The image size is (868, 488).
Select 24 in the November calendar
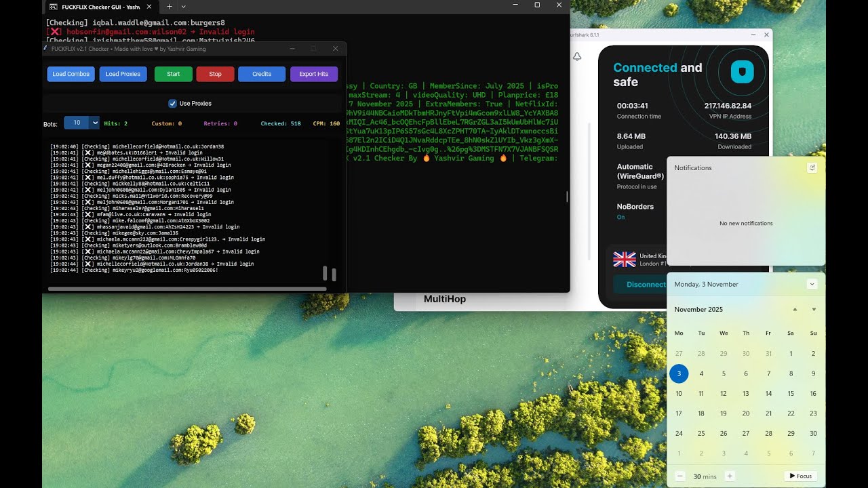[679, 433]
